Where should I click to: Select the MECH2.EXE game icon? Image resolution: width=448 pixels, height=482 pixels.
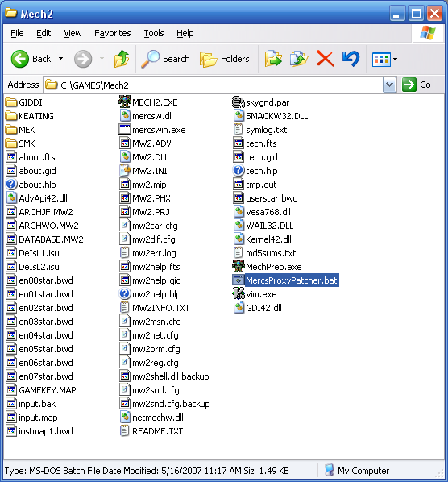(x=125, y=102)
